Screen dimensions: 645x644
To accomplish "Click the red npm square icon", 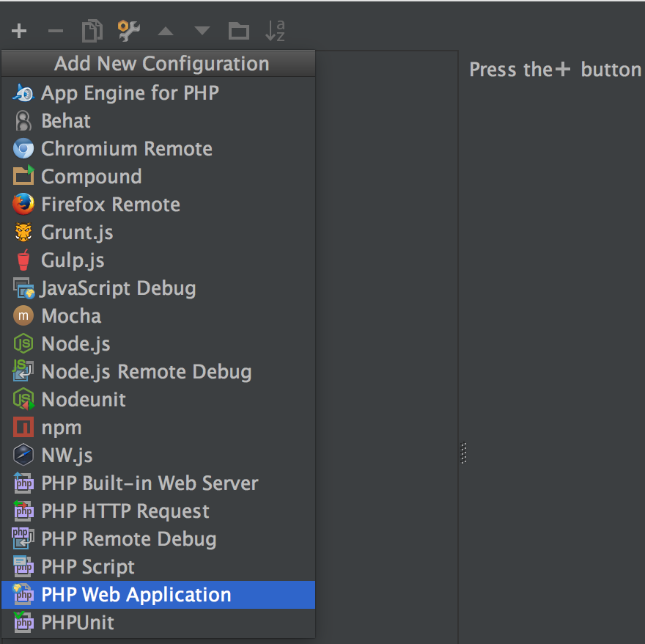I will [x=23, y=427].
